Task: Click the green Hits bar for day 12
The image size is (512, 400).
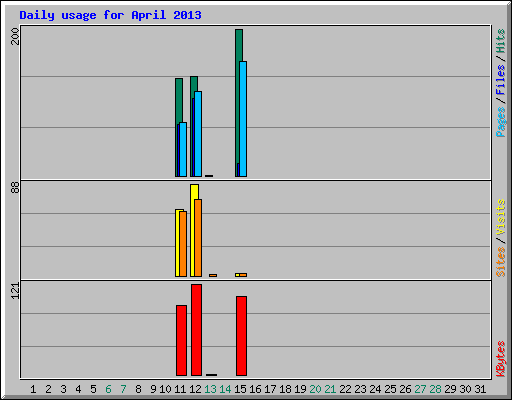Action: [194, 126]
